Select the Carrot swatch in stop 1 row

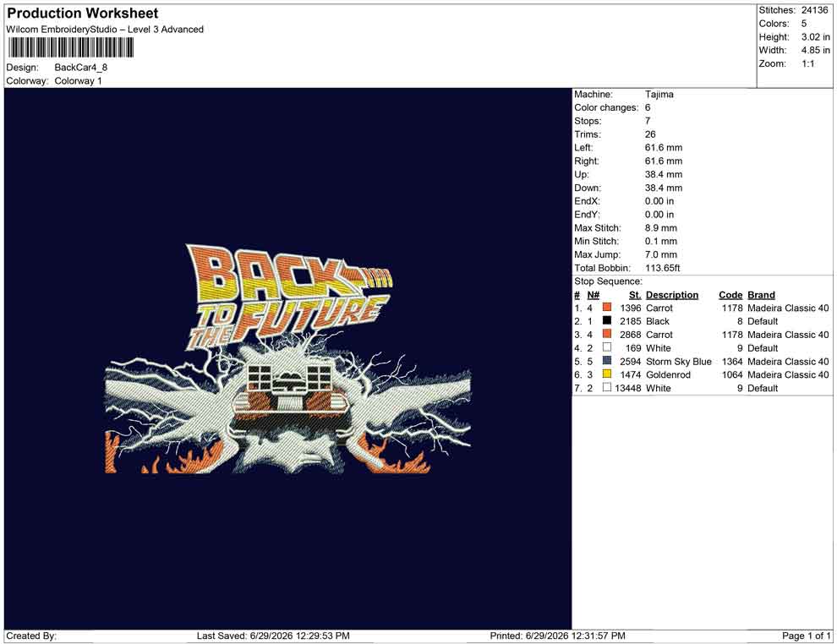pos(606,308)
